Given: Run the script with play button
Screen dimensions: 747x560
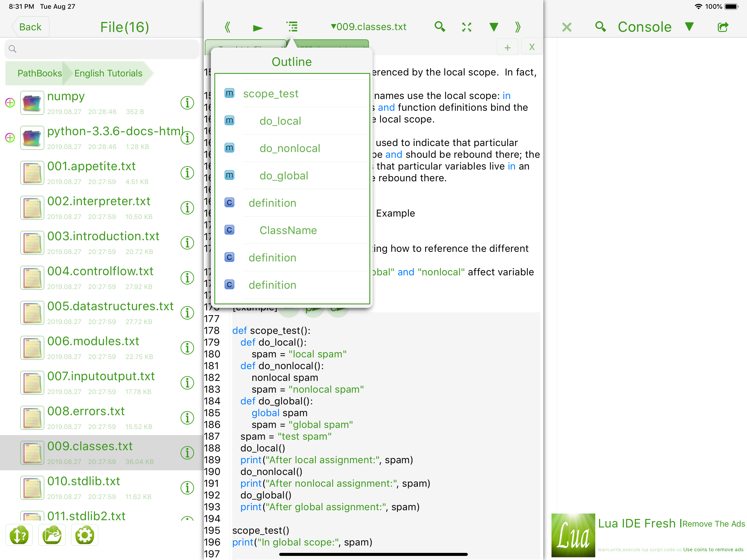Looking at the screenshot, I should pos(258,27).
